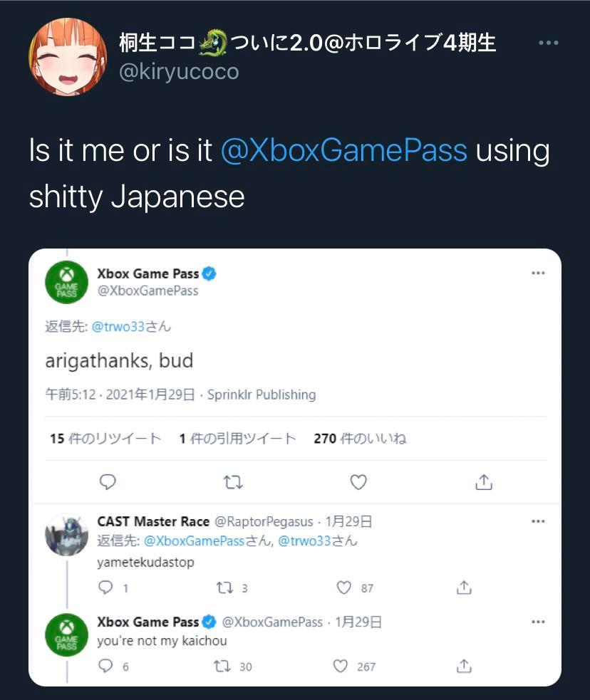Open more options menu on kiryucoco's tweet

[x=548, y=43]
